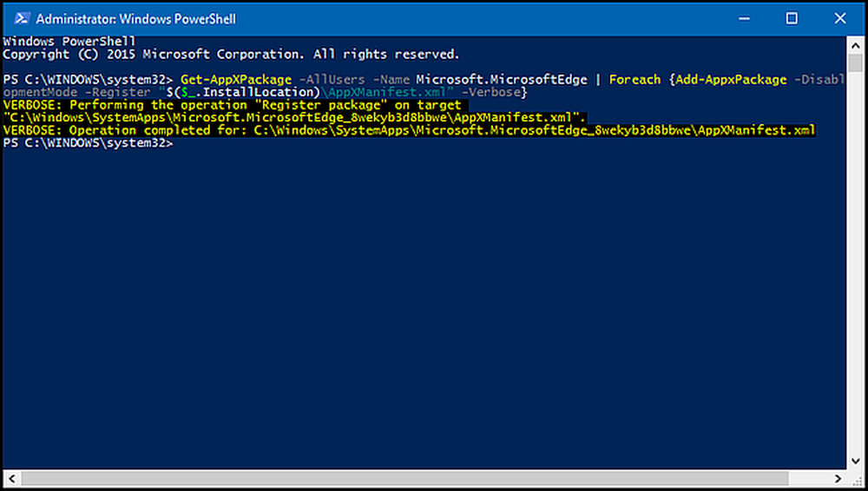Close the Administrator PowerShell window
868x491 pixels.
tap(839, 18)
